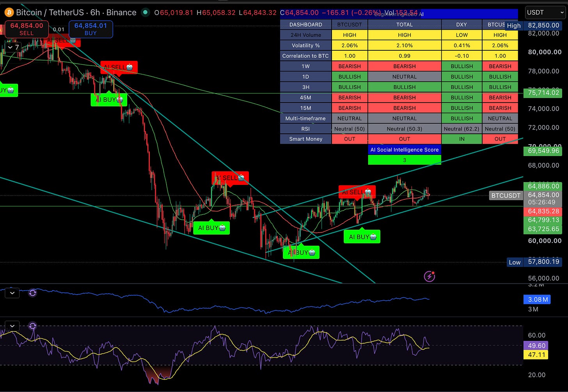Viewport: 568px width, 392px height.
Task: Click the 1W row label cell
Action: (x=305, y=66)
